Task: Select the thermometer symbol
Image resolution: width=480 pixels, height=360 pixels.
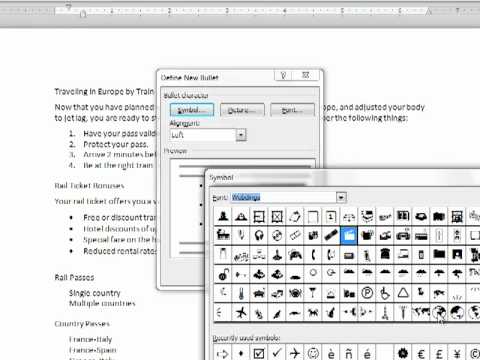Action: [241, 293]
